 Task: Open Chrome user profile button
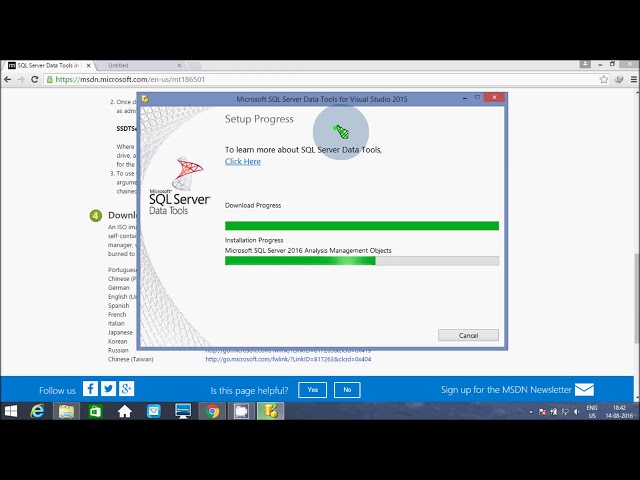click(x=585, y=64)
